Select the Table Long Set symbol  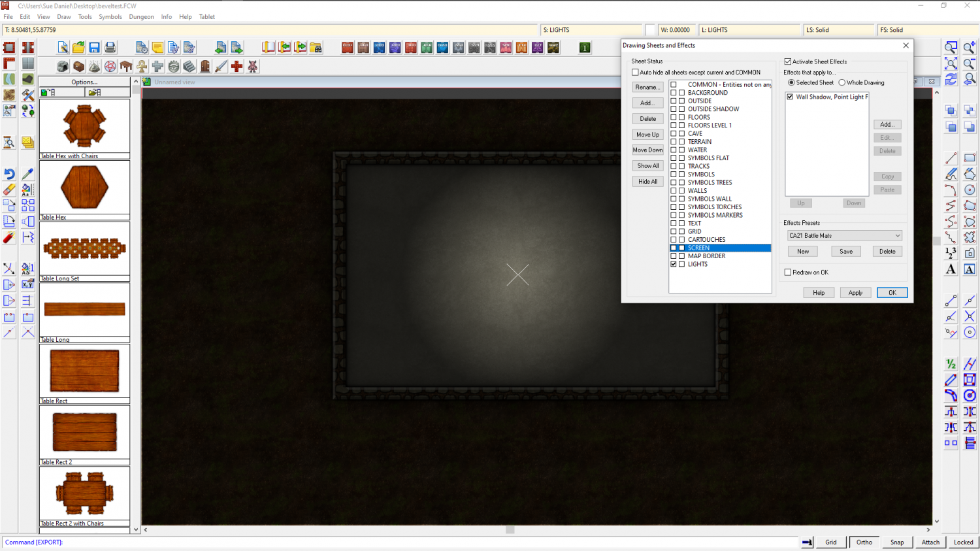click(84, 251)
